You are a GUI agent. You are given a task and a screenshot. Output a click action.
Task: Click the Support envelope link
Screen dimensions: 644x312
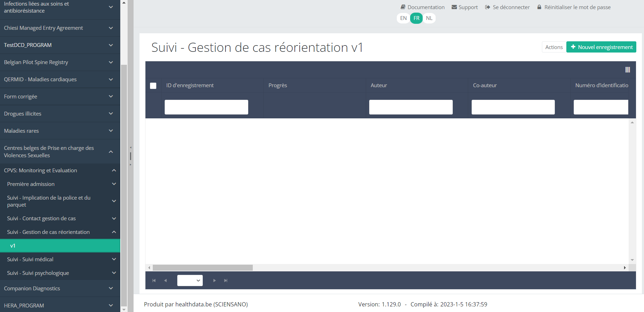(465, 7)
